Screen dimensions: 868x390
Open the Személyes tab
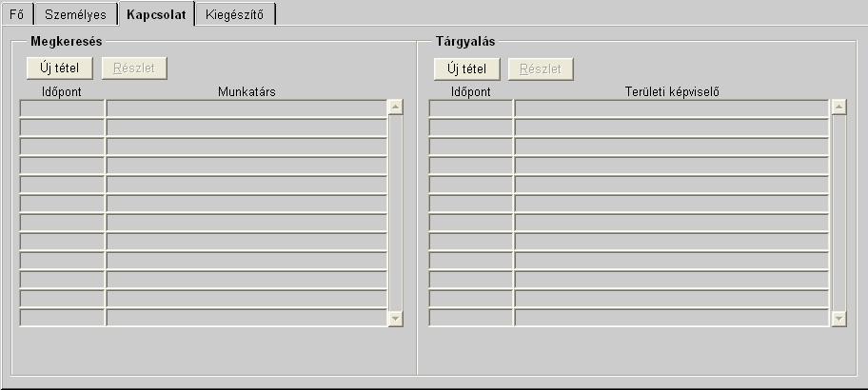point(75,14)
